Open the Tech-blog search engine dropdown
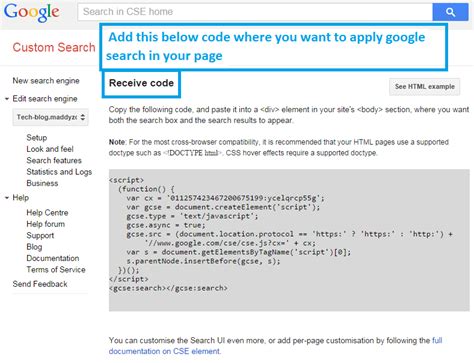Screen dimensions: 474x363 click(51, 117)
